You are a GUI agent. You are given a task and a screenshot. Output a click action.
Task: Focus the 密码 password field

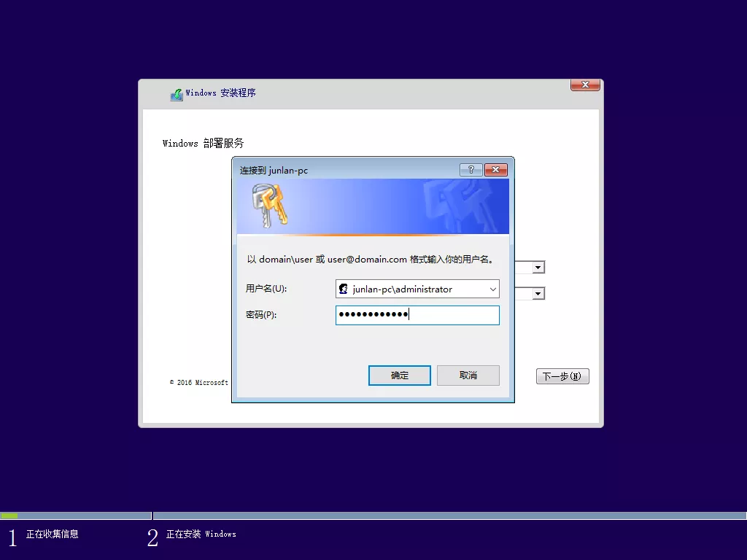[452, 315]
